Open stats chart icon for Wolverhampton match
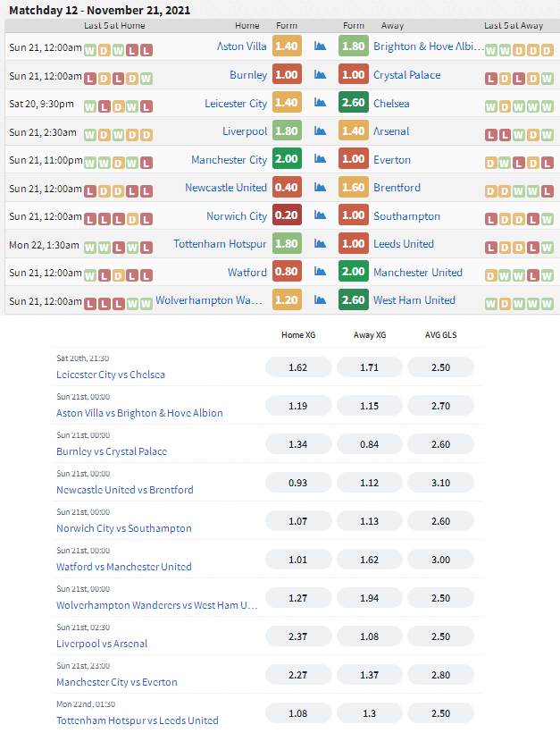560x733 pixels. click(x=320, y=299)
